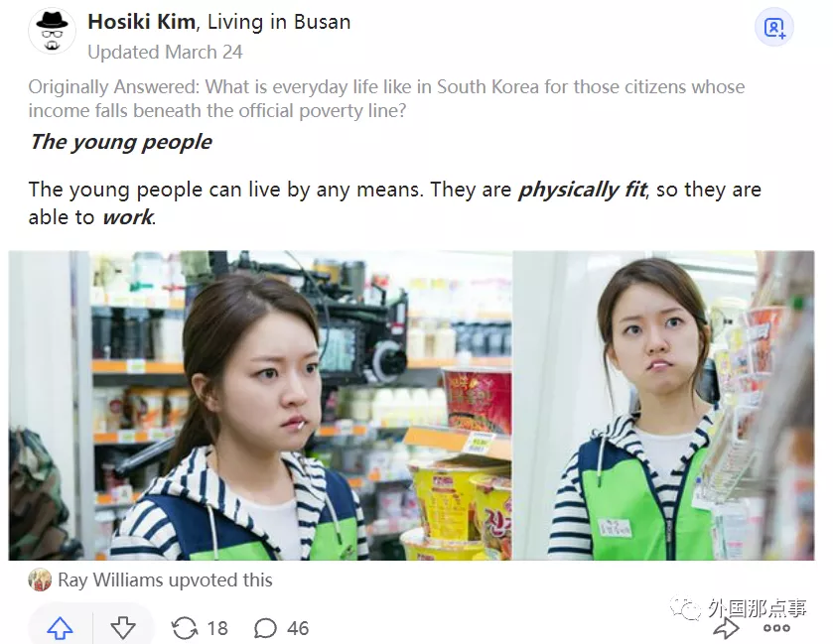Image resolution: width=833 pixels, height=644 pixels.
Task: Click 'The young people' heading text
Action: tap(120, 142)
